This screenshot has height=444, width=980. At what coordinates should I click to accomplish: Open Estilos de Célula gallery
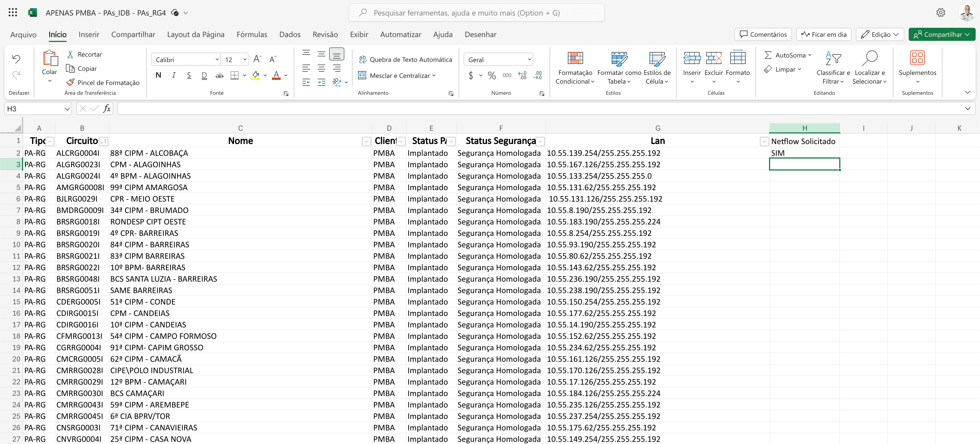tap(657, 68)
